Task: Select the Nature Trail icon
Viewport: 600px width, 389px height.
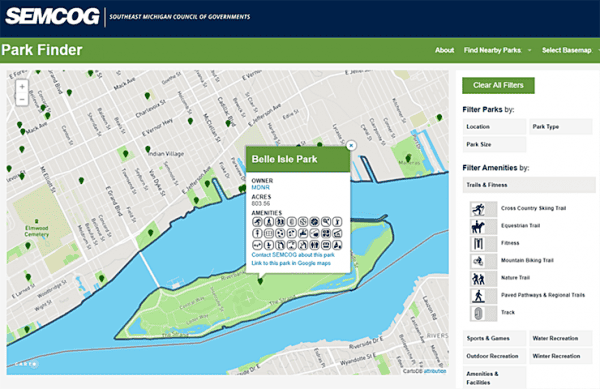Action: (x=478, y=278)
